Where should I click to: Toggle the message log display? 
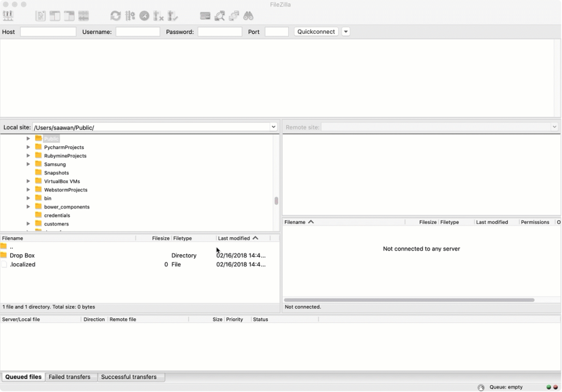click(40, 16)
